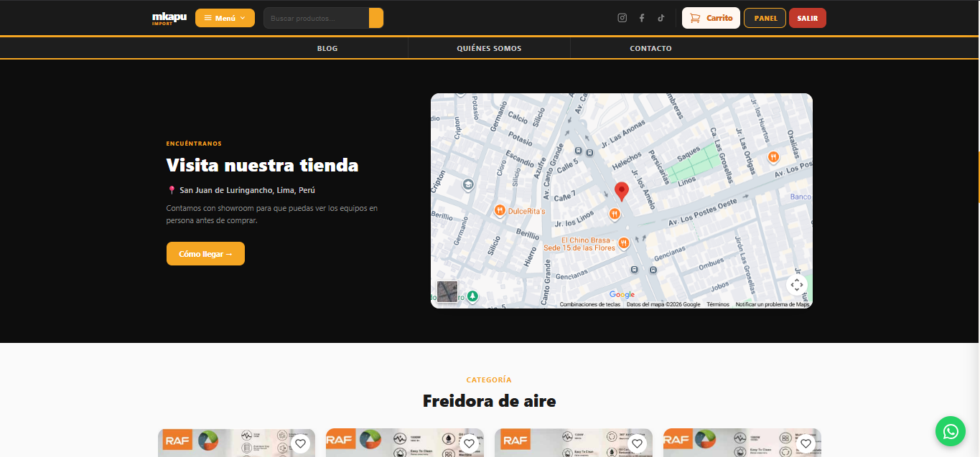The width and height of the screenshot is (980, 457).
Task: Open the BLOG nav item
Action: [327, 49]
